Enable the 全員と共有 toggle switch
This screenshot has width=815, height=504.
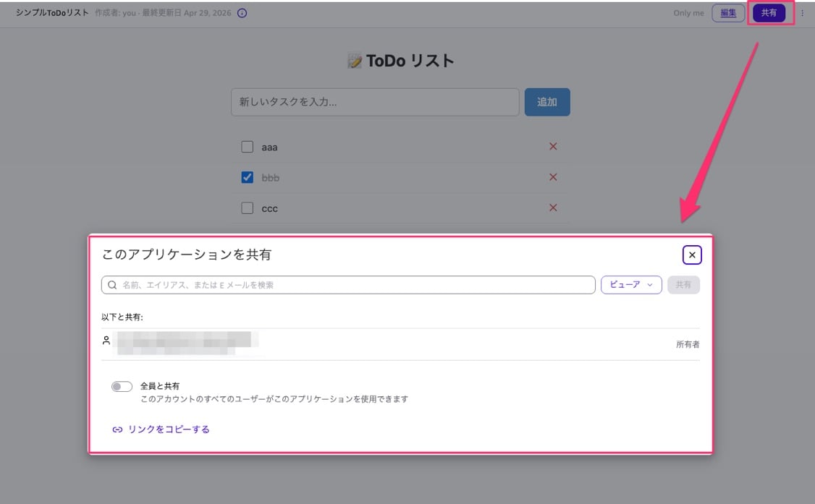point(122,387)
